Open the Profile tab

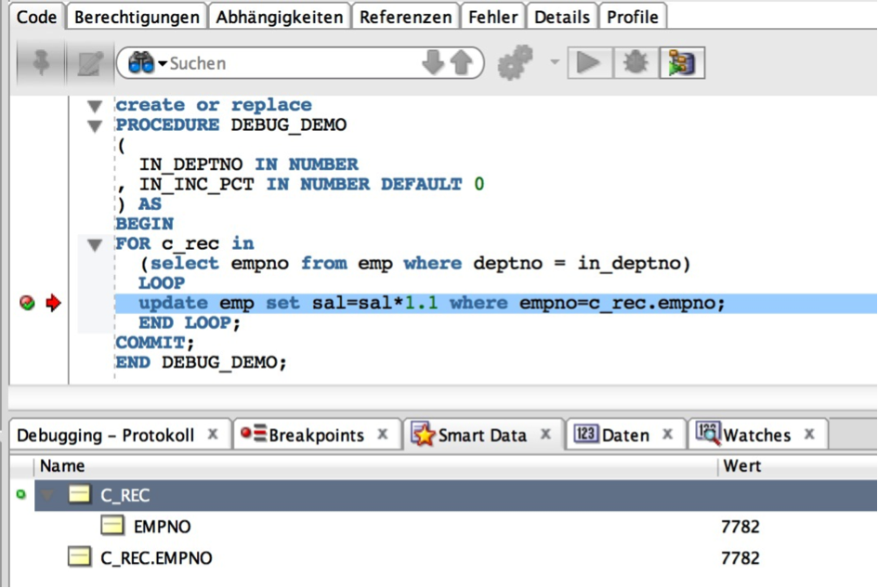[633, 17]
